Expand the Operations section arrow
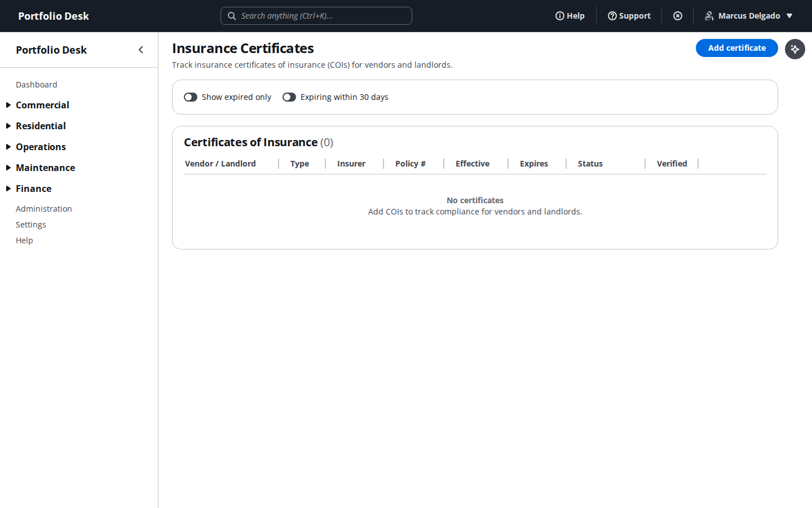 point(8,147)
